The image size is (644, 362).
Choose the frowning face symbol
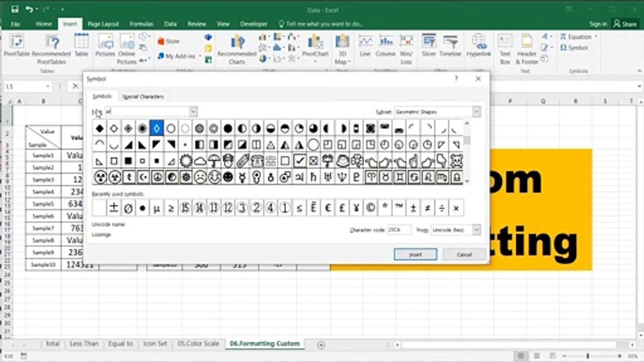pyautogui.click(x=200, y=177)
